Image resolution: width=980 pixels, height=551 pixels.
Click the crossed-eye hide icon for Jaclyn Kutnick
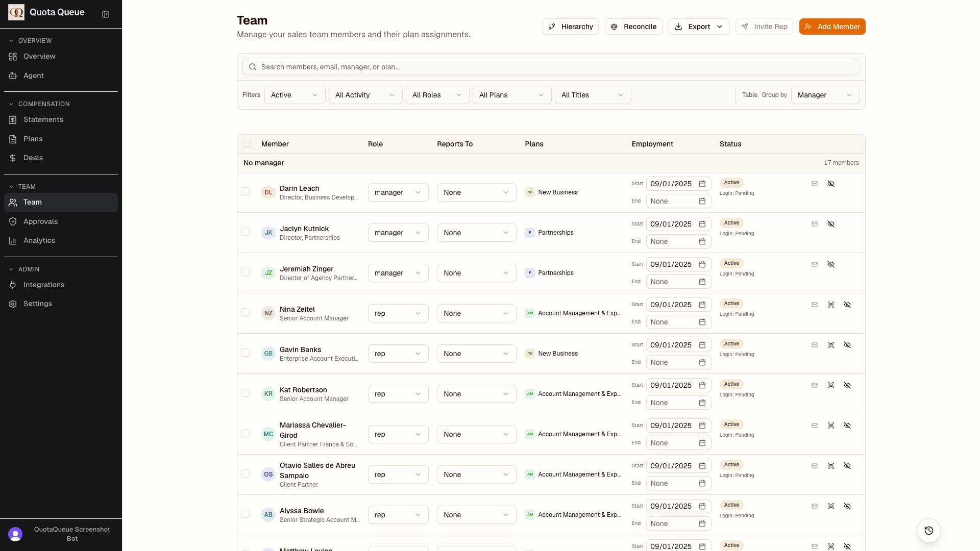(x=831, y=224)
